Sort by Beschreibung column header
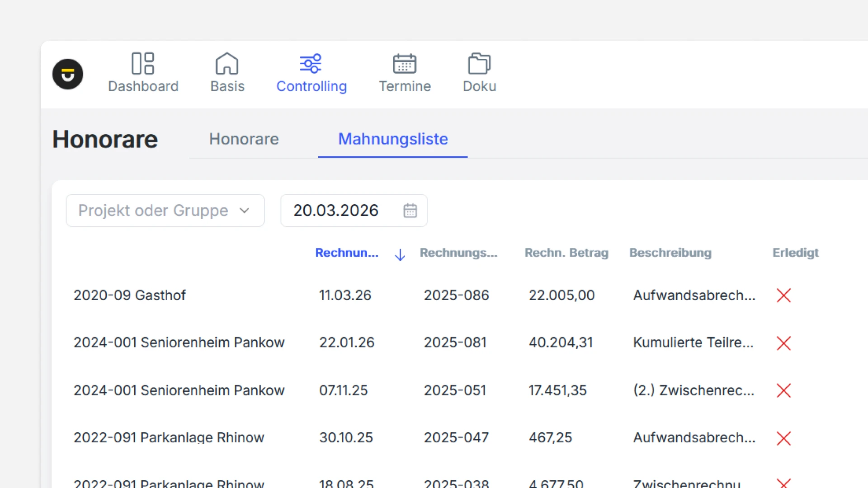868x488 pixels. tap(670, 253)
